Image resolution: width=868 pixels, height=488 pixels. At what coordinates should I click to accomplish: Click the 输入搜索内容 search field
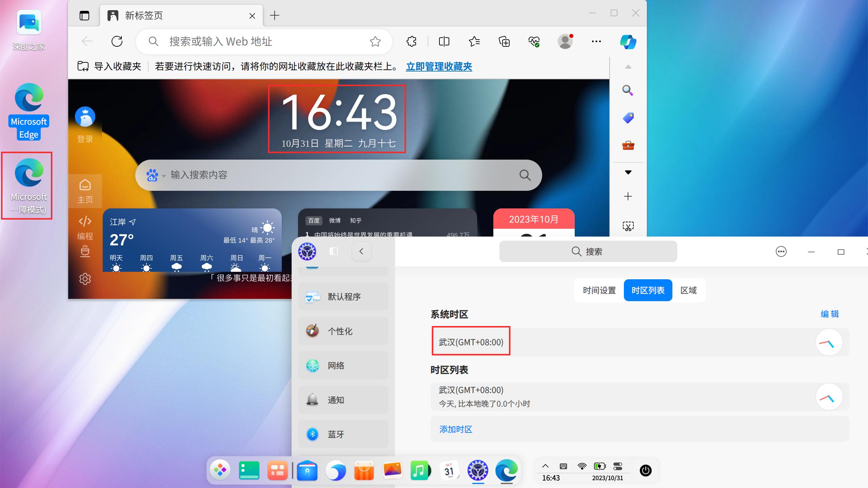[305, 175]
